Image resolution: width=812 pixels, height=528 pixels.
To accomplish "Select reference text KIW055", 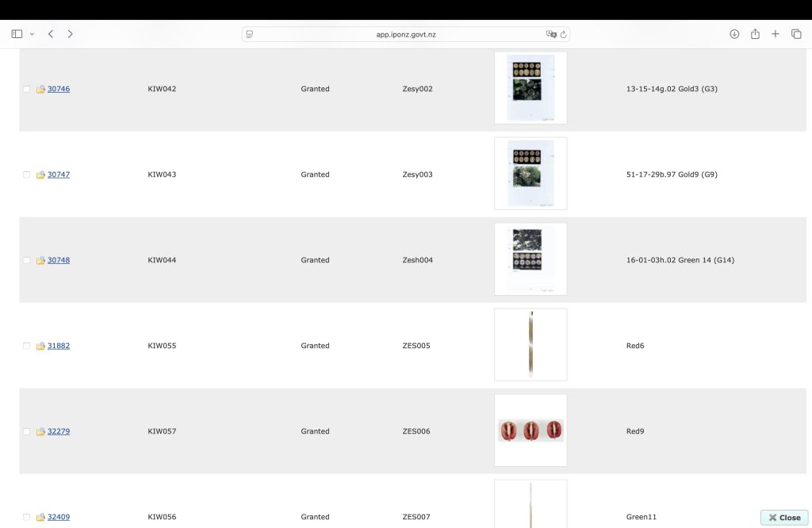I will click(162, 346).
